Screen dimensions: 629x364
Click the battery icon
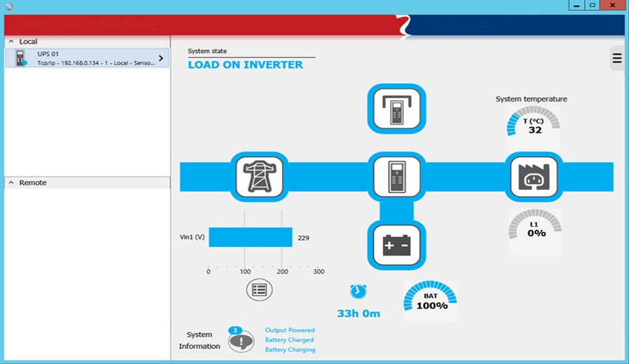396,246
